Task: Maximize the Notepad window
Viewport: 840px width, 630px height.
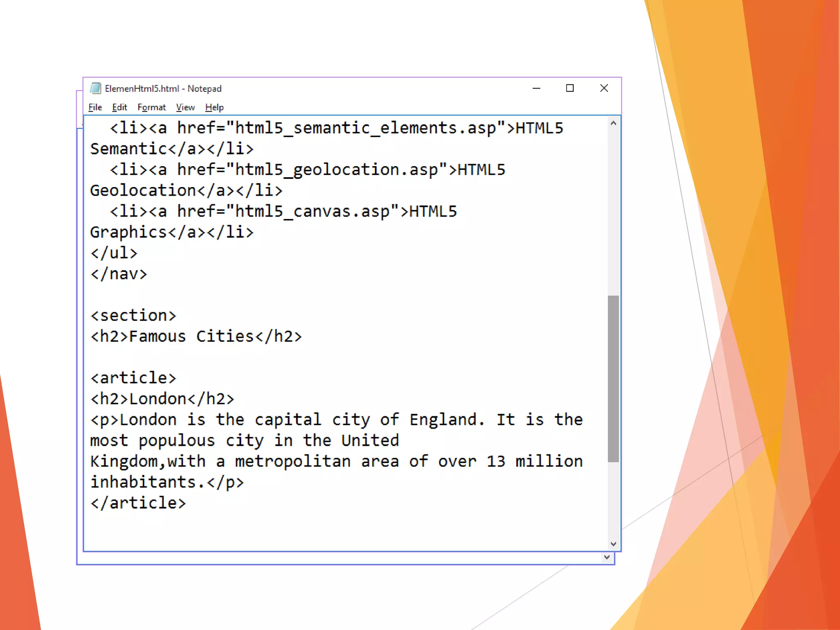Action: pos(570,88)
